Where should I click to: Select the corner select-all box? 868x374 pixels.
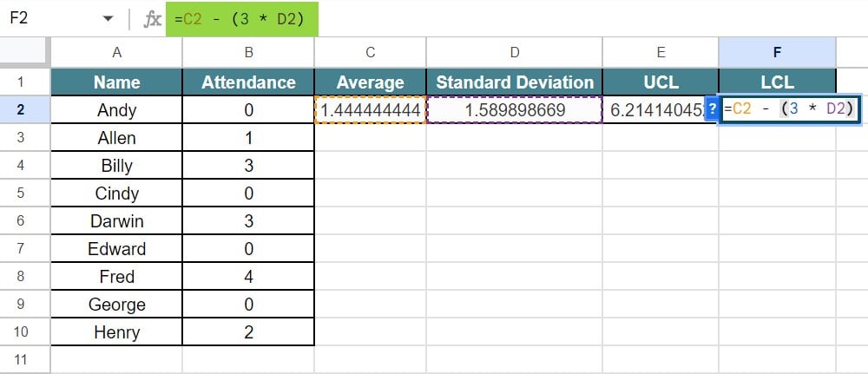coord(25,52)
